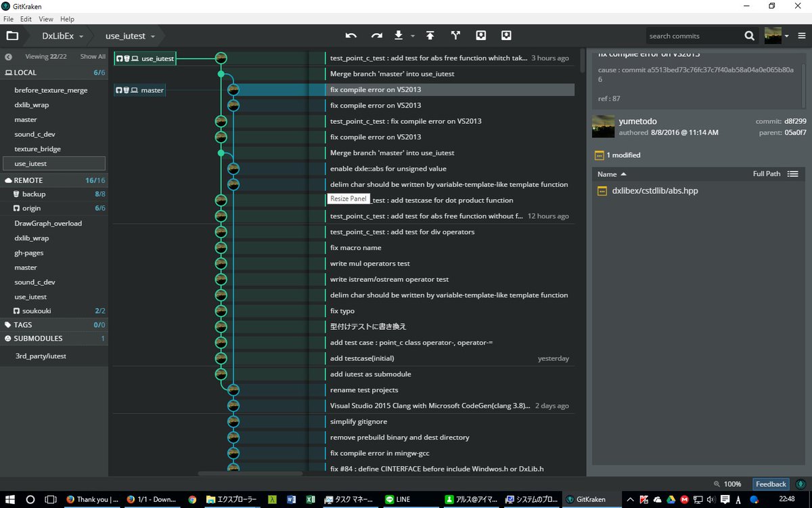The image size is (812, 508).
Task: Click the repository folder icon
Action: coord(12,36)
